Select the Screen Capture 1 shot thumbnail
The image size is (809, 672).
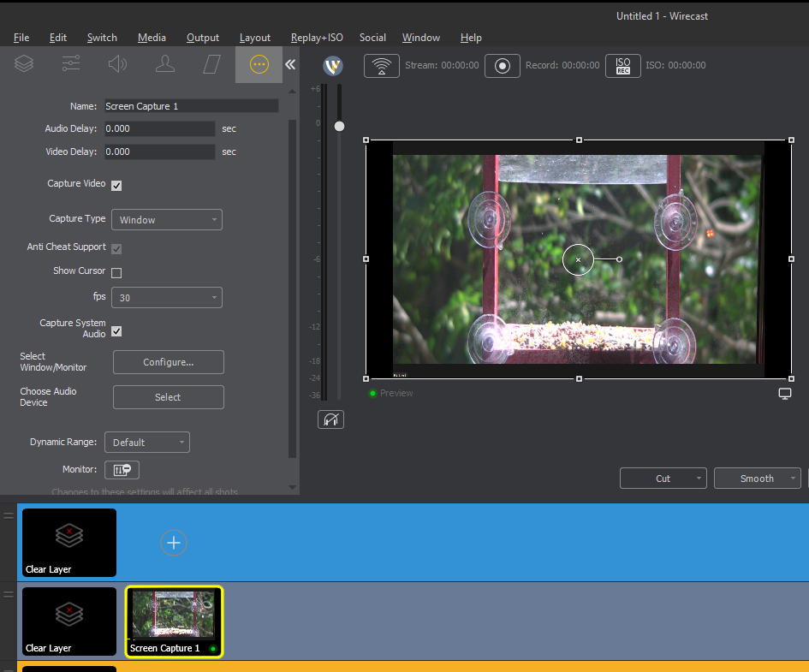174,621
